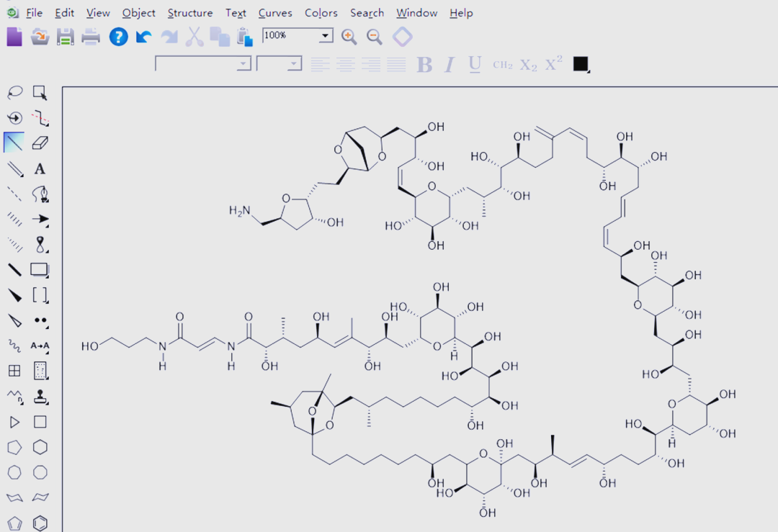
Task: Pick the solid wedge bond tool
Action: (x=14, y=294)
